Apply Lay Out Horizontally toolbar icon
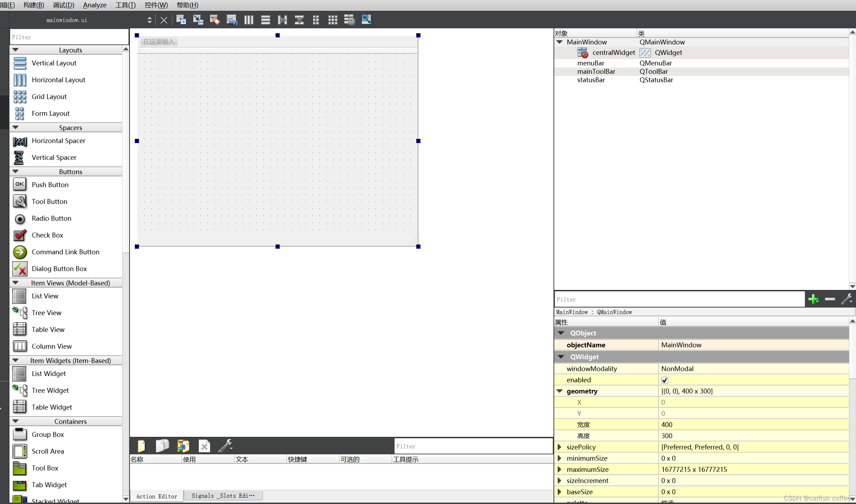 (x=249, y=20)
